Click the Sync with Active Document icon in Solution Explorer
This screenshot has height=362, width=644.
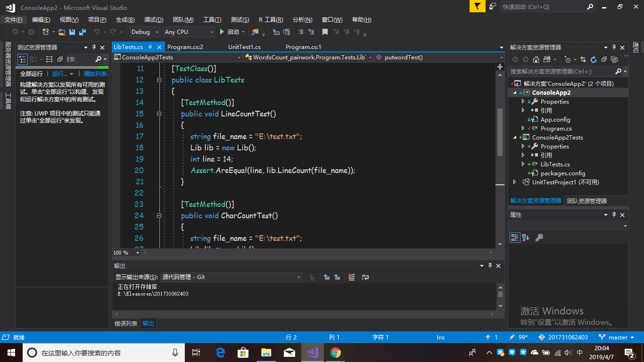point(583,59)
